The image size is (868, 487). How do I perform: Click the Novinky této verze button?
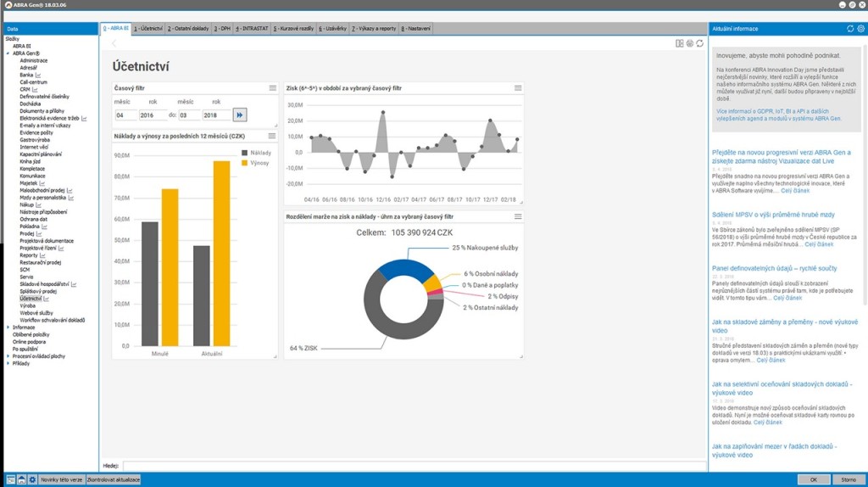coord(61,479)
